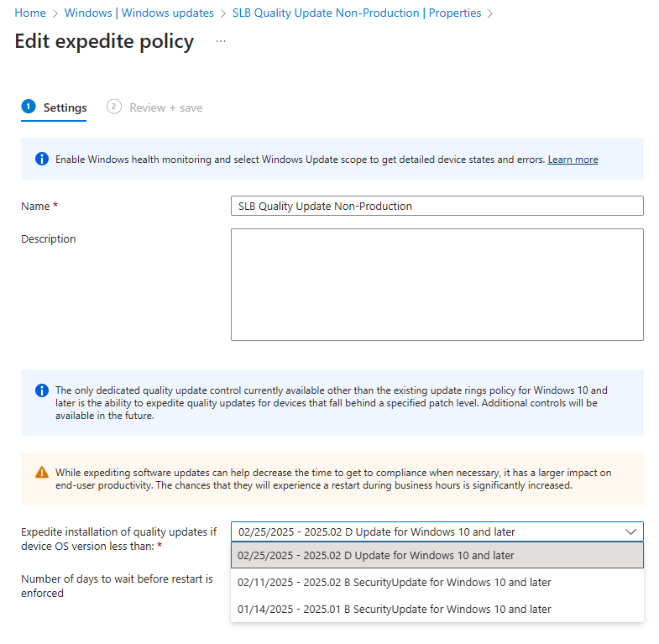This screenshot has height=644, width=659.
Task: Open SLB Quality Update Non-Production Properties breadcrumb
Action: pos(357,13)
